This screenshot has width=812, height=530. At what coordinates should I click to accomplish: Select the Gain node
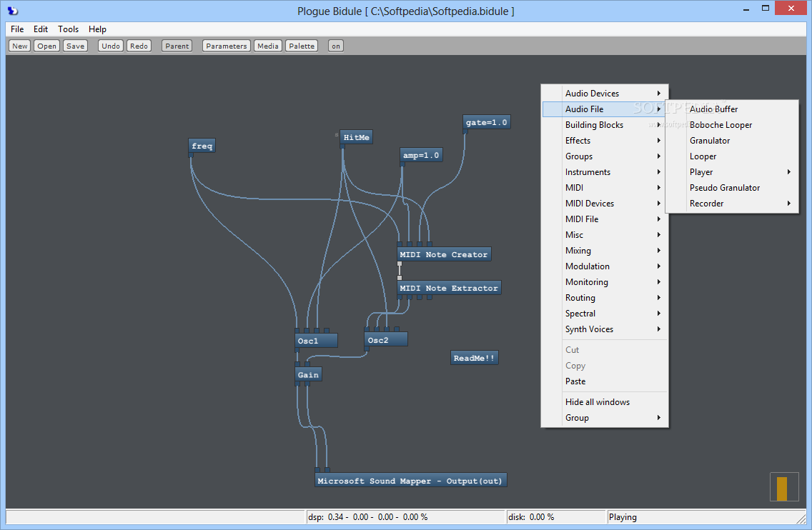coord(308,375)
